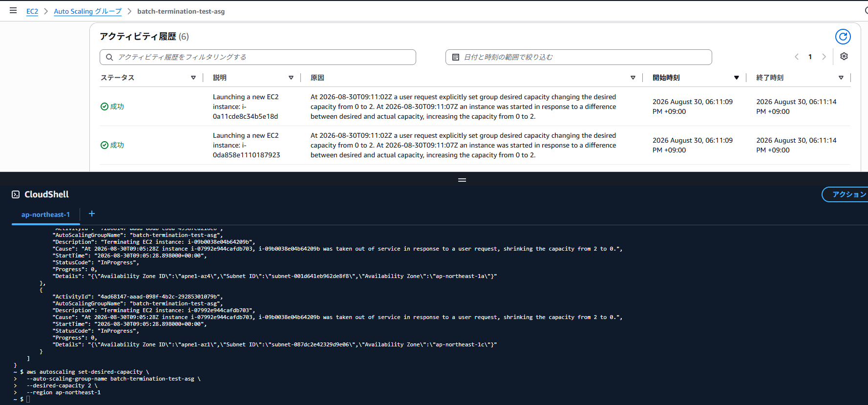Click the start time in the i-0a11cde8c34b5e18d row
Viewport: 868px width, 405px height.
(x=693, y=107)
